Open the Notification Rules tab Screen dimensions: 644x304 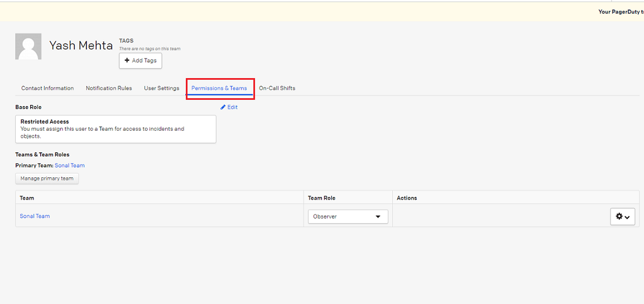pos(109,88)
